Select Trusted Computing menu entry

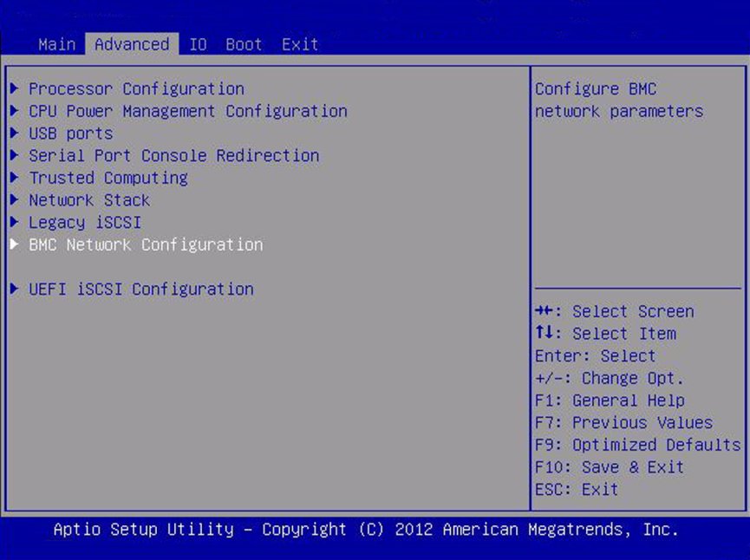[108, 178]
